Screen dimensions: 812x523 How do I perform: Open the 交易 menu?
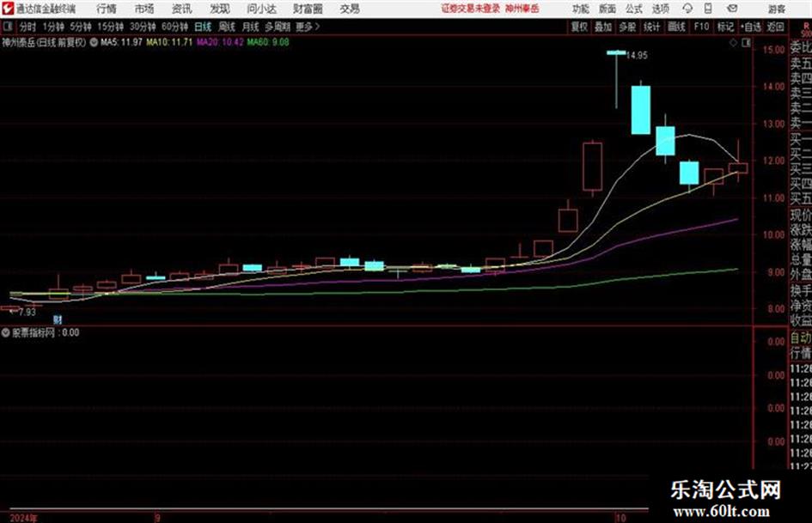(x=350, y=9)
